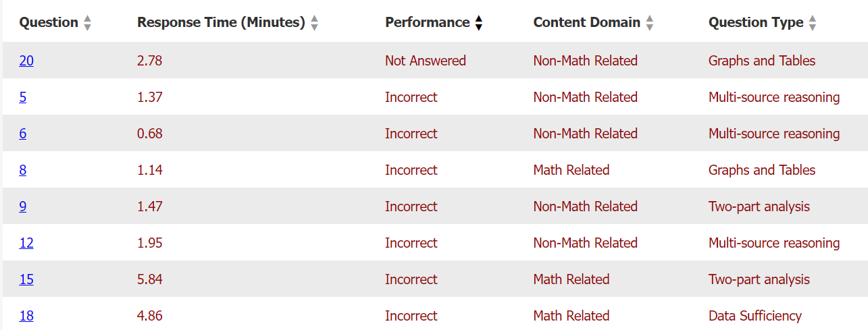Click the Content Domain header text

pos(586,22)
